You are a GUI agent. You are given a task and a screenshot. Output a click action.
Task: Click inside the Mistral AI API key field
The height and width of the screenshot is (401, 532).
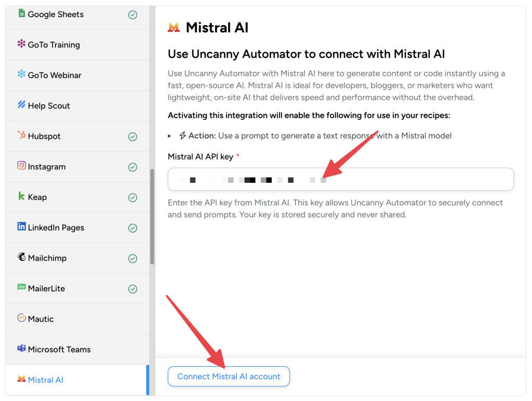pos(340,179)
